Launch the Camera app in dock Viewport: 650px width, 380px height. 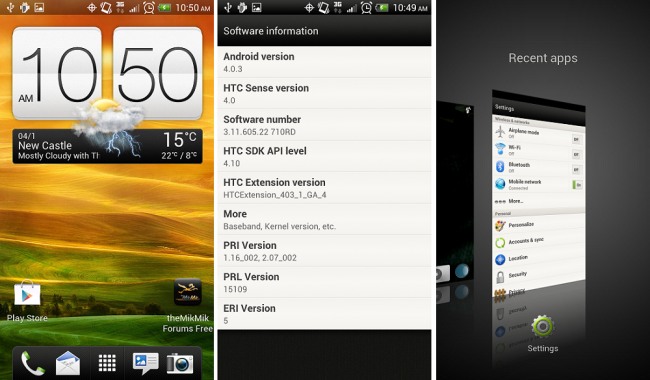click(180, 363)
